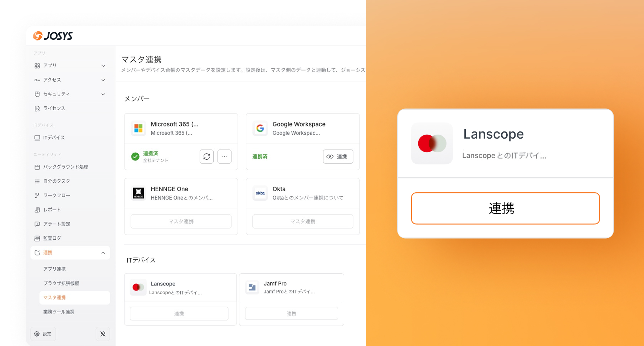Expand the アクセス chevron
The image size is (644, 346).
point(103,80)
